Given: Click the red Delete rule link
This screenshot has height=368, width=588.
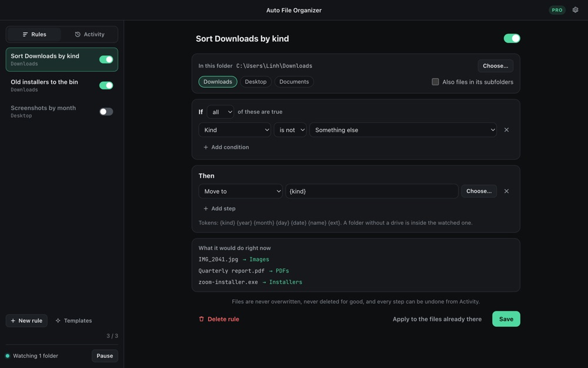Looking at the screenshot, I should tap(219, 319).
